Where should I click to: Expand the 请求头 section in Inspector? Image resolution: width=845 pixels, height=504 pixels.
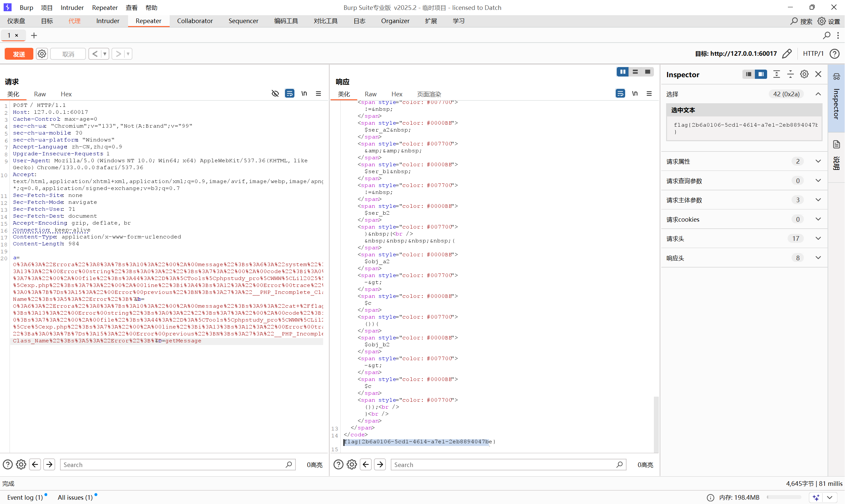(x=818, y=238)
